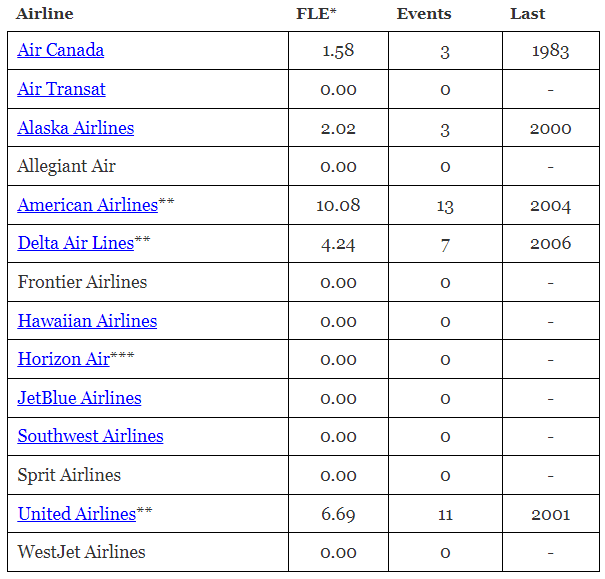This screenshot has height=579, width=605.
Task: Open the Air Transat link
Action: [x=61, y=89]
